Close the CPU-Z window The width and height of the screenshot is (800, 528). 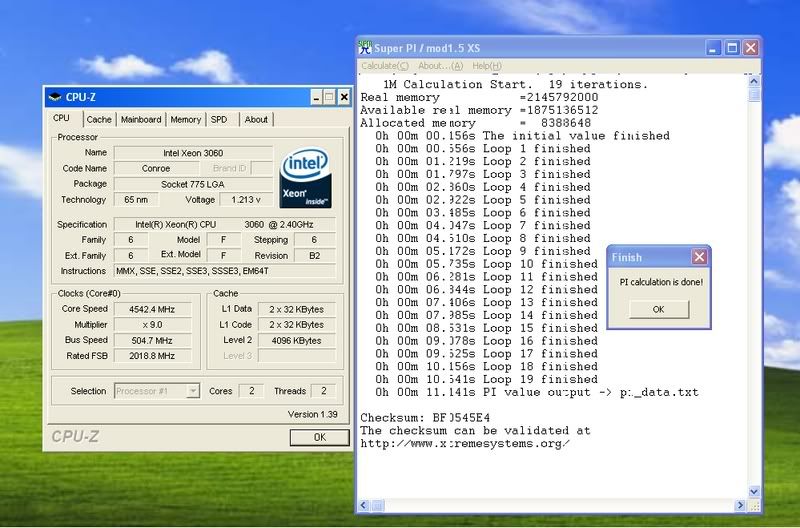344,97
